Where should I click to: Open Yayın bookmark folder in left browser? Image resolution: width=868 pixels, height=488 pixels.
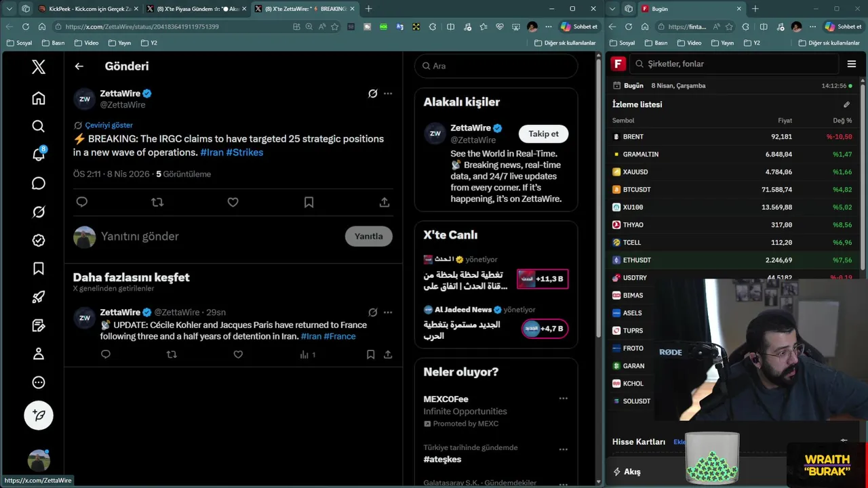click(x=119, y=43)
